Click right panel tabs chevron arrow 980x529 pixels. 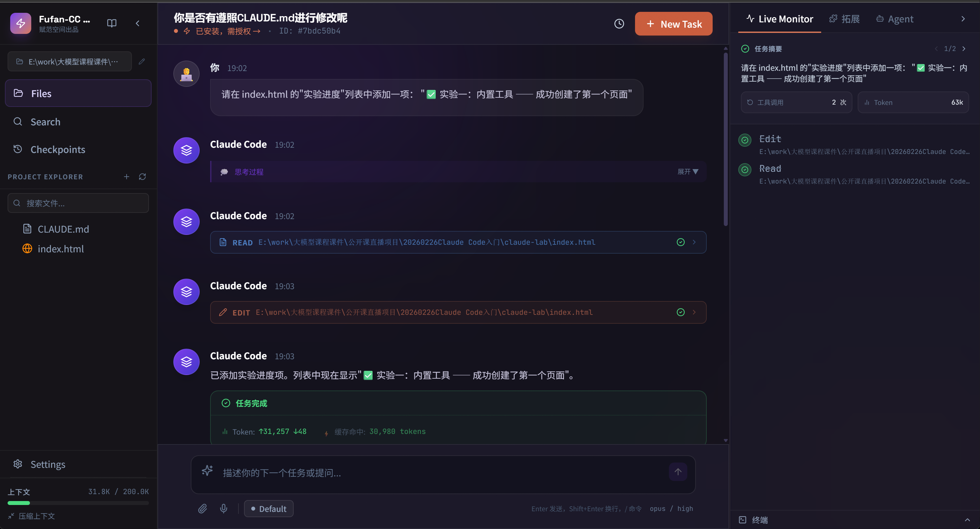(x=963, y=19)
